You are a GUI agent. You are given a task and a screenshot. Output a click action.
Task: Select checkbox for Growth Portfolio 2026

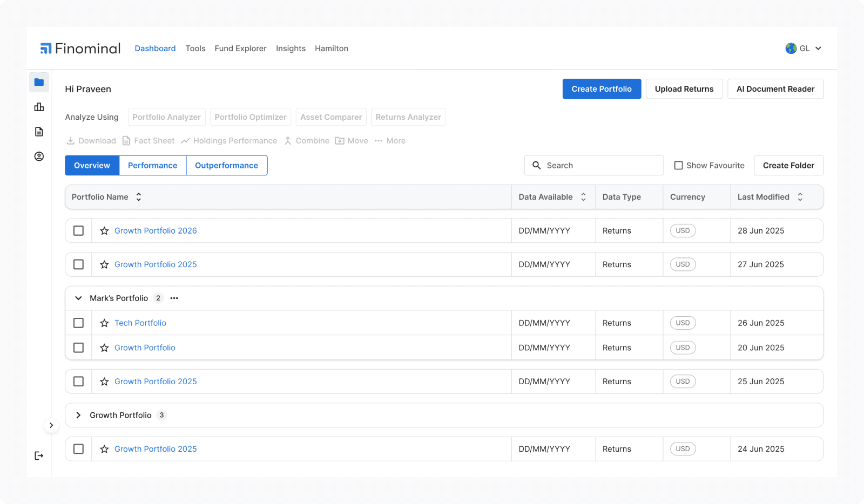pos(78,231)
